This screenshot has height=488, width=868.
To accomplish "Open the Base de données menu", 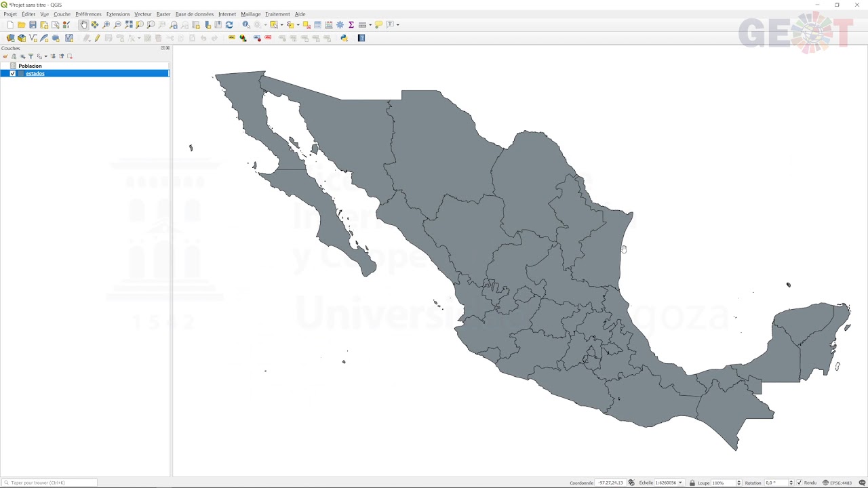I will click(x=195, y=14).
